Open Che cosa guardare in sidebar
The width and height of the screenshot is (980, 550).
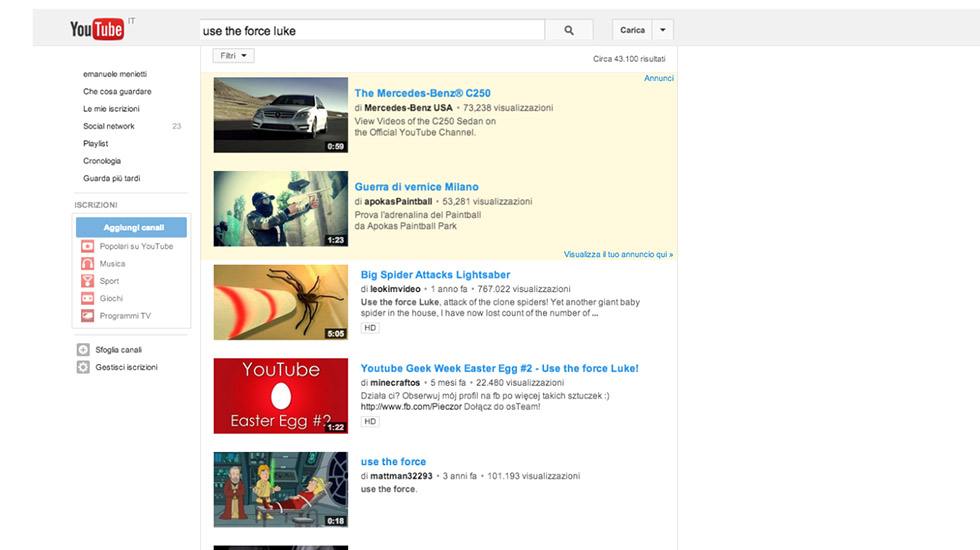(x=116, y=91)
